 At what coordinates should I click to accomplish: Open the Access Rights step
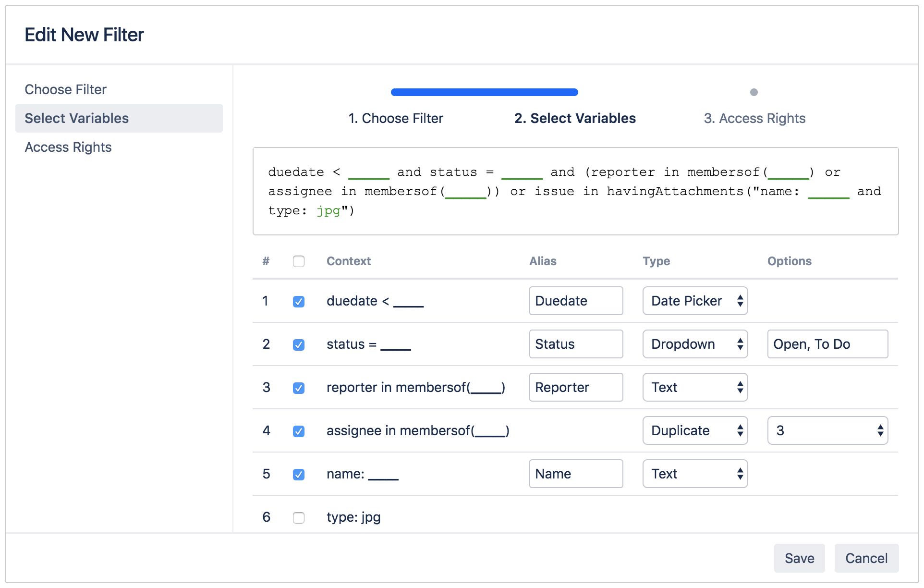[x=68, y=147]
